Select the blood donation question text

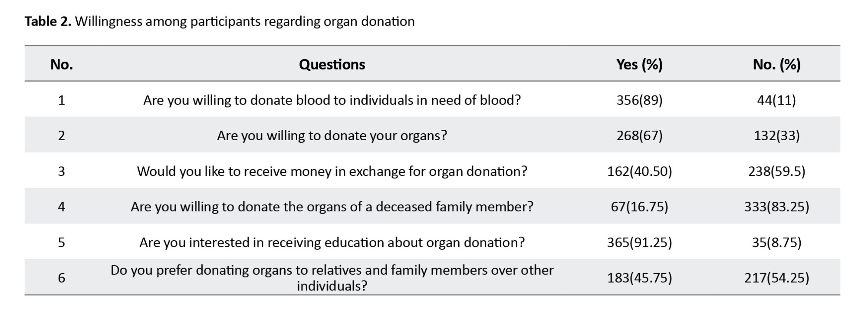pos(332,100)
